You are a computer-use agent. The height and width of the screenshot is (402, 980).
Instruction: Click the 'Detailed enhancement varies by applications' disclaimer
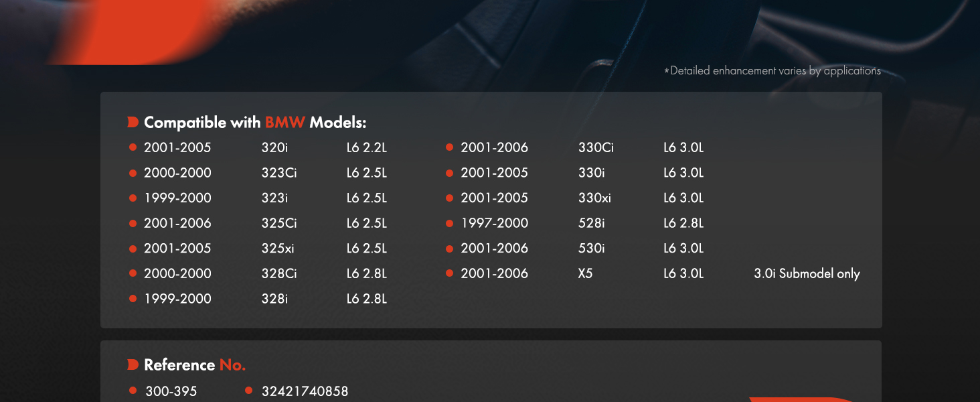pyautogui.click(x=772, y=70)
